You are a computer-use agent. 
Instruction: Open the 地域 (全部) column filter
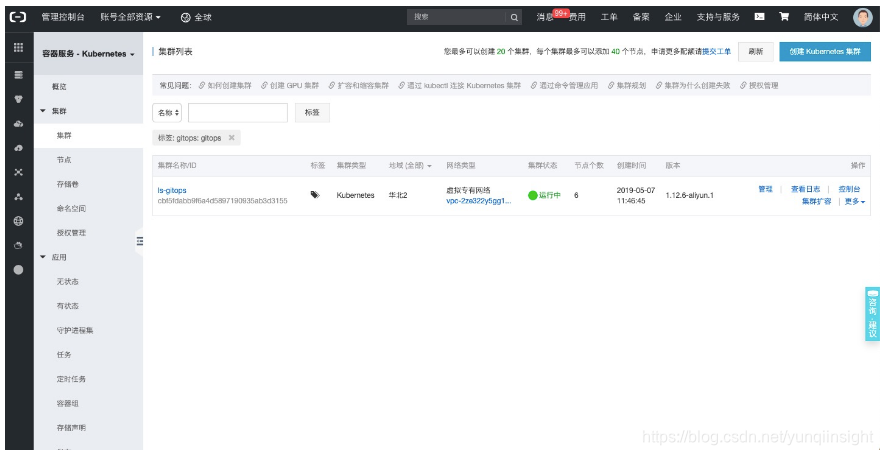(x=411, y=166)
